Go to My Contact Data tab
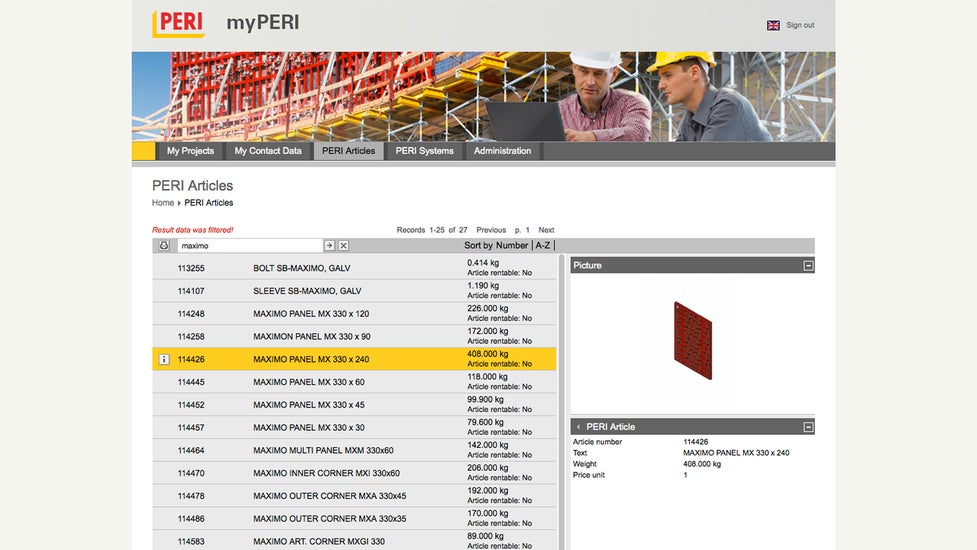Image resolution: width=977 pixels, height=550 pixels. pos(267,151)
